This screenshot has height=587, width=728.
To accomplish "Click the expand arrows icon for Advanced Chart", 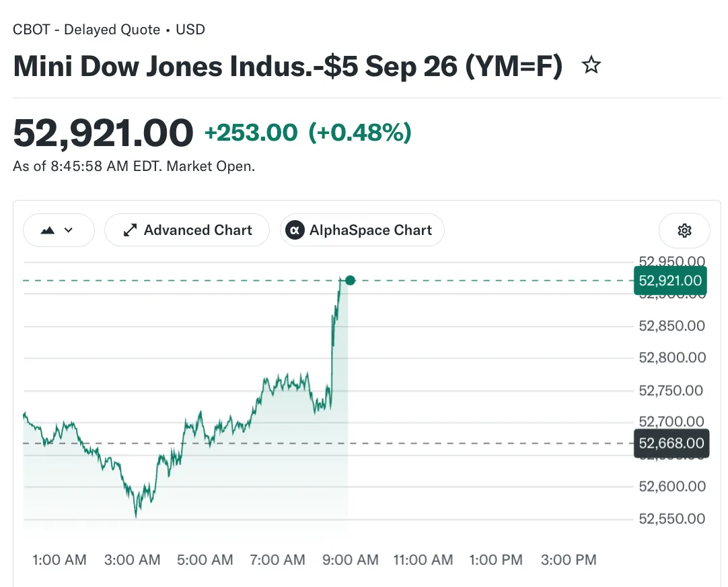I will coord(130,230).
